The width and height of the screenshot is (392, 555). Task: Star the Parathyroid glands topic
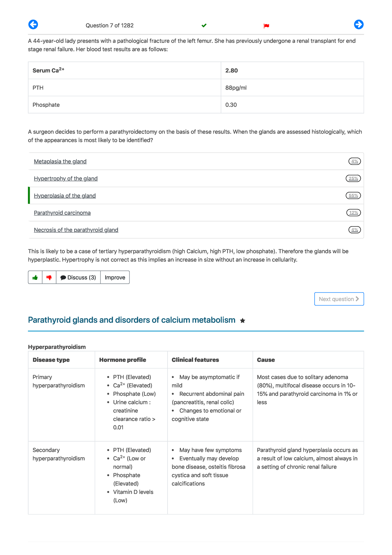coord(243,321)
